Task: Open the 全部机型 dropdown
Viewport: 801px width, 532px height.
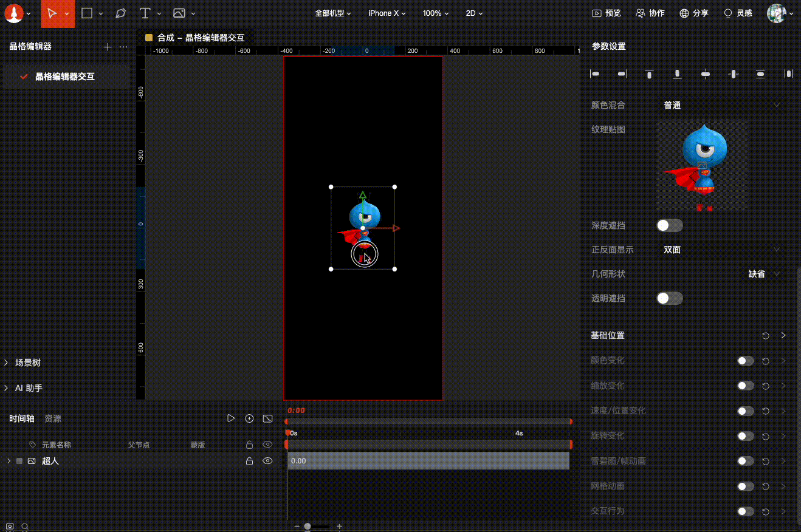Action: click(x=333, y=13)
